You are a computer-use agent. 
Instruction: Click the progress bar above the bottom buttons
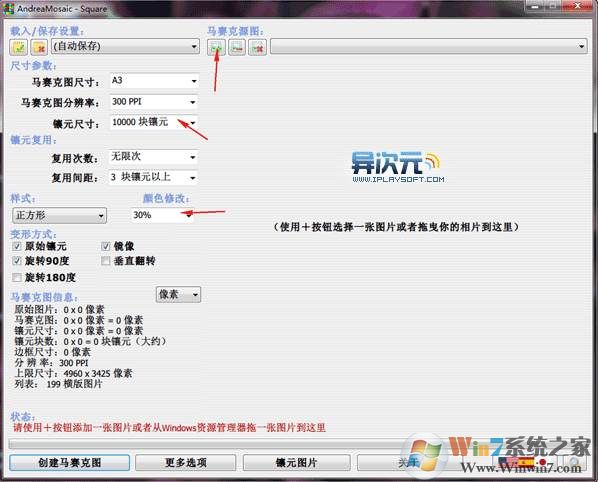297,443
